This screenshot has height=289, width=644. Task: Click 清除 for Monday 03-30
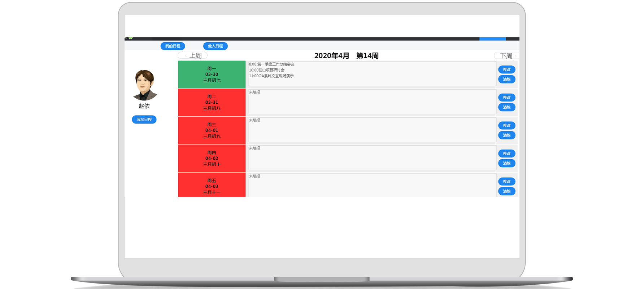coord(506,79)
